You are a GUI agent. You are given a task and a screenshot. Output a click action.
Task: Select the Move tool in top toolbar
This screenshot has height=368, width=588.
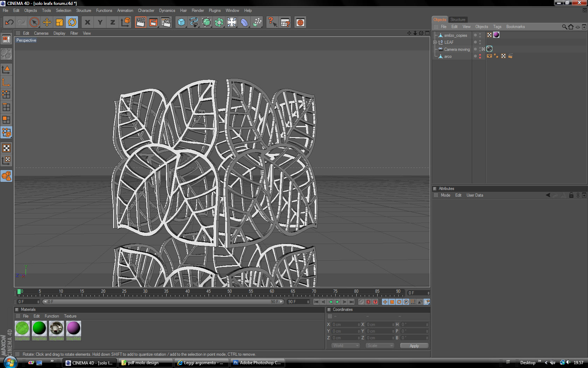(47, 22)
